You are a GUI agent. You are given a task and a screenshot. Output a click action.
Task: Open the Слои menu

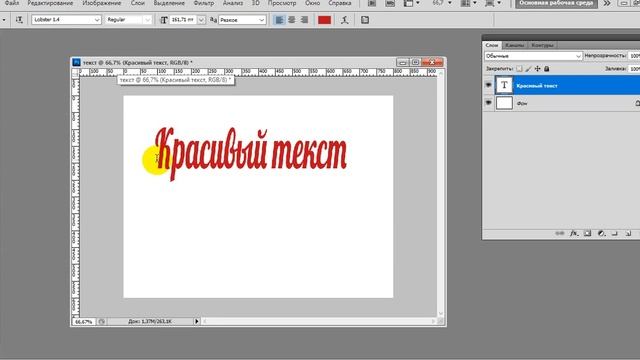point(138,3)
